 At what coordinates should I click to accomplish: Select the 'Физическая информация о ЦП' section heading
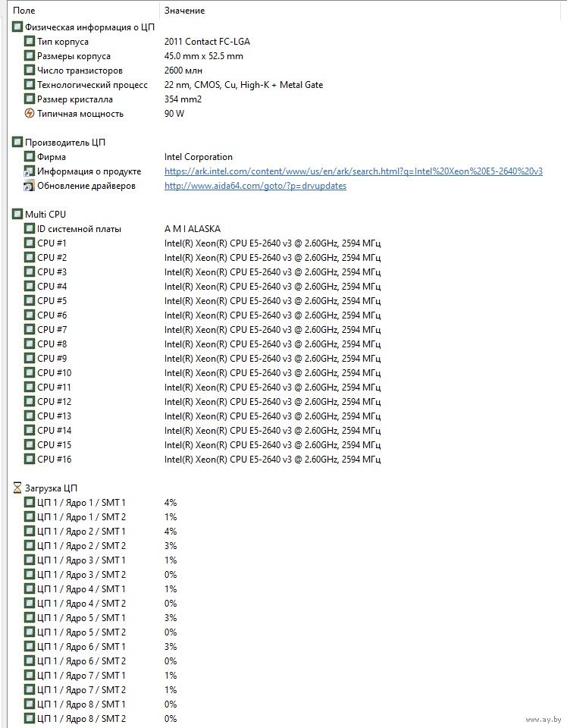89,27
